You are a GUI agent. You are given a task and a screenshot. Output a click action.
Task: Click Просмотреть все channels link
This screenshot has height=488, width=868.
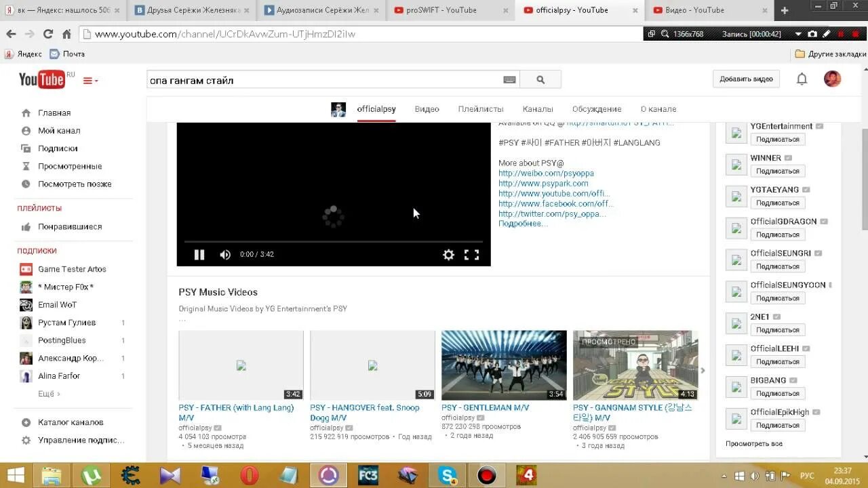pyautogui.click(x=754, y=444)
